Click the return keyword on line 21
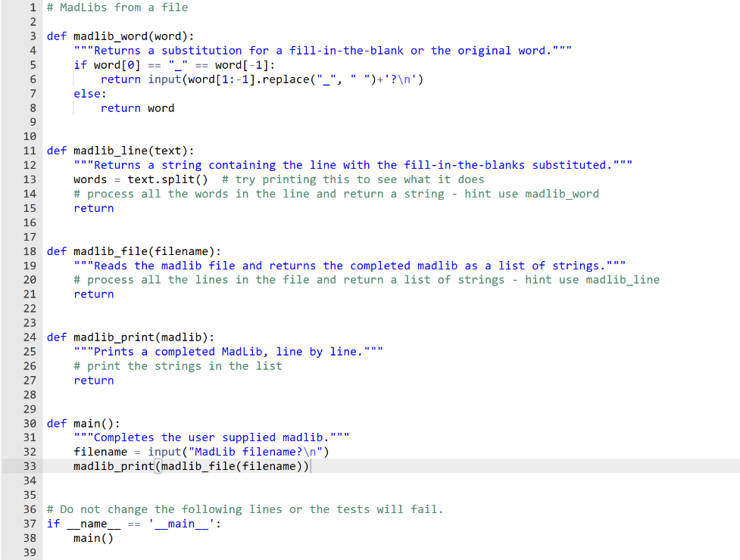Viewport: 740px width, 560px height. click(x=93, y=294)
